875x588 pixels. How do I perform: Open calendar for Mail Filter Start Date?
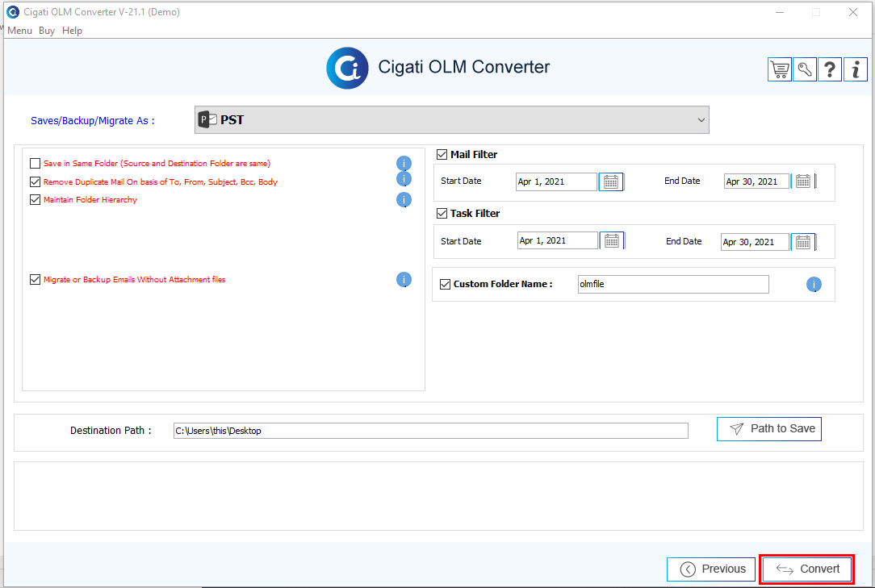[611, 181]
